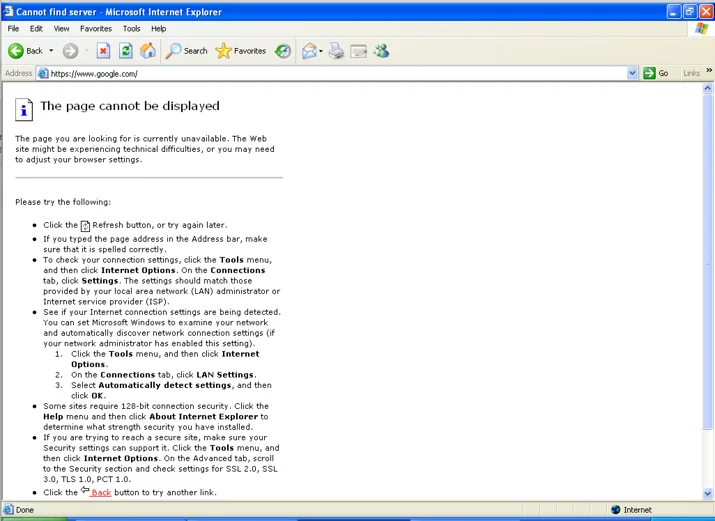Expand the Mail dropdown arrow
Viewport: 715px width, 521px height.
tap(321, 51)
